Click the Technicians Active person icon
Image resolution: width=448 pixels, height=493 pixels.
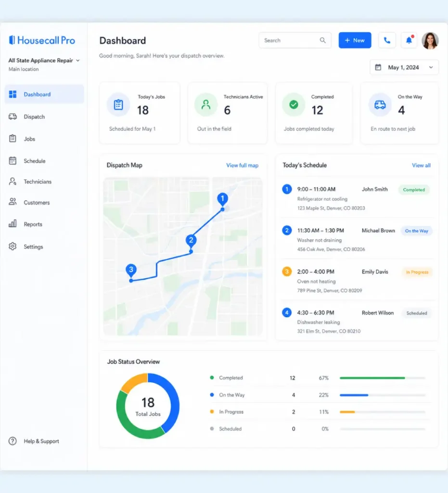[x=206, y=104]
